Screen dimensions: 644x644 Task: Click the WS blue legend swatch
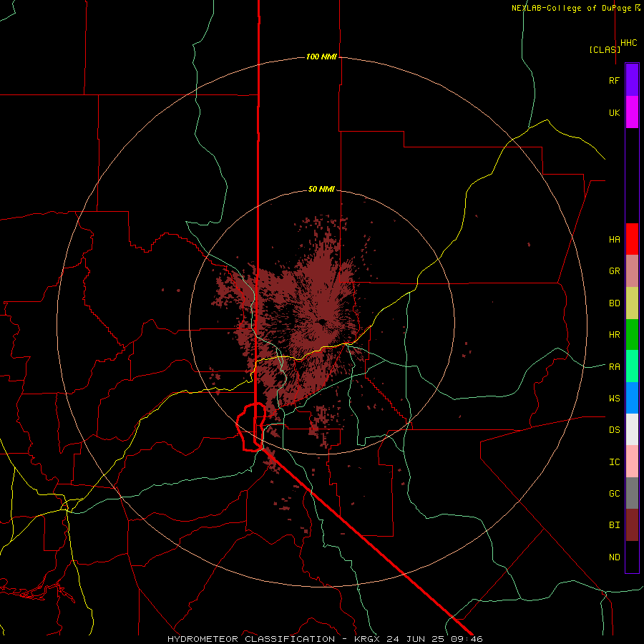point(632,398)
